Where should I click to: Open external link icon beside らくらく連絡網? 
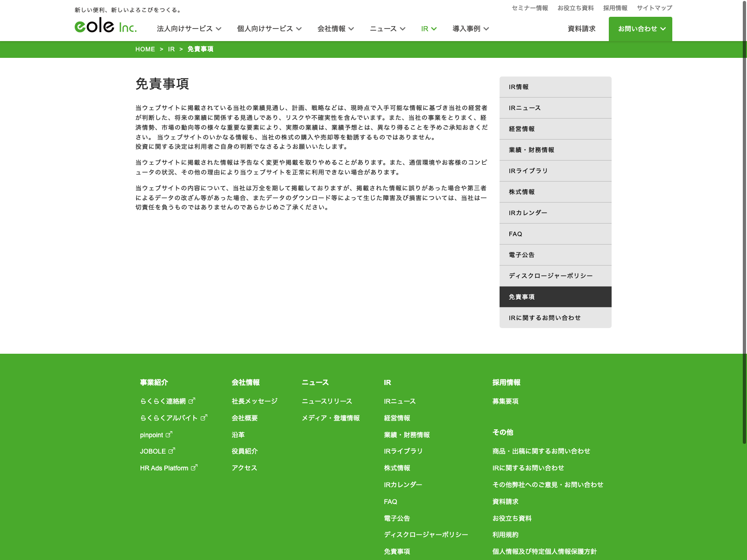(x=191, y=401)
